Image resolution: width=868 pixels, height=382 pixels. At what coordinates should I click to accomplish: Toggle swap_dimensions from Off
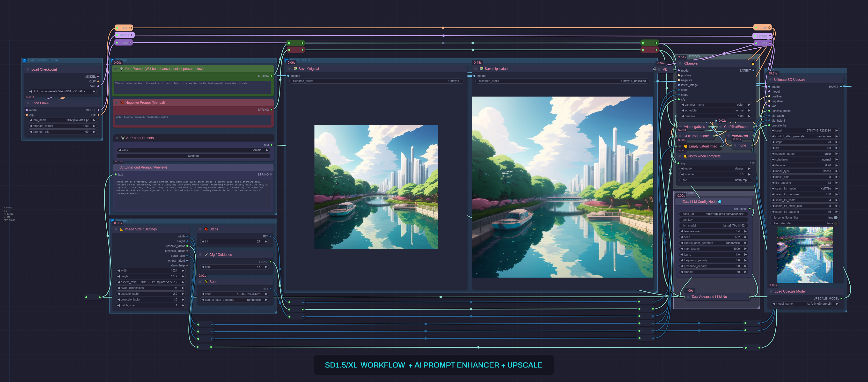coord(151,288)
